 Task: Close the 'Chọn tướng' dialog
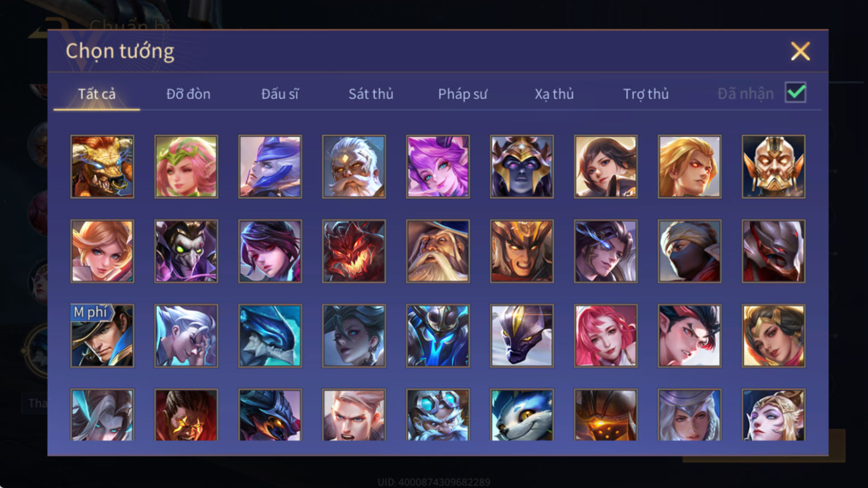pyautogui.click(x=801, y=51)
